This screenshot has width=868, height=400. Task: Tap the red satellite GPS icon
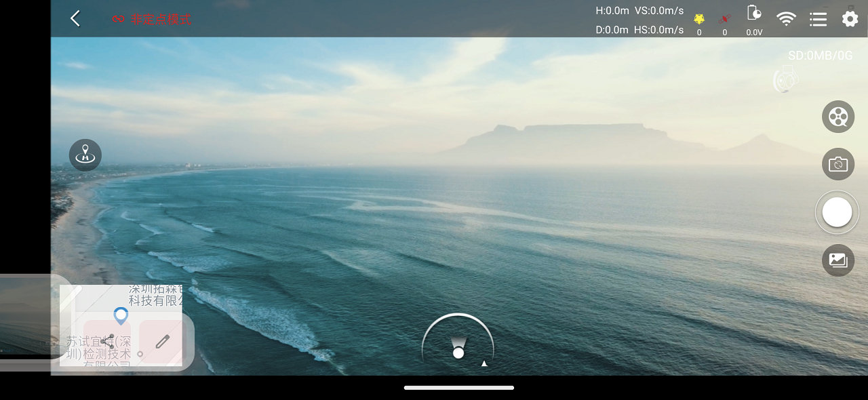point(724,18)
